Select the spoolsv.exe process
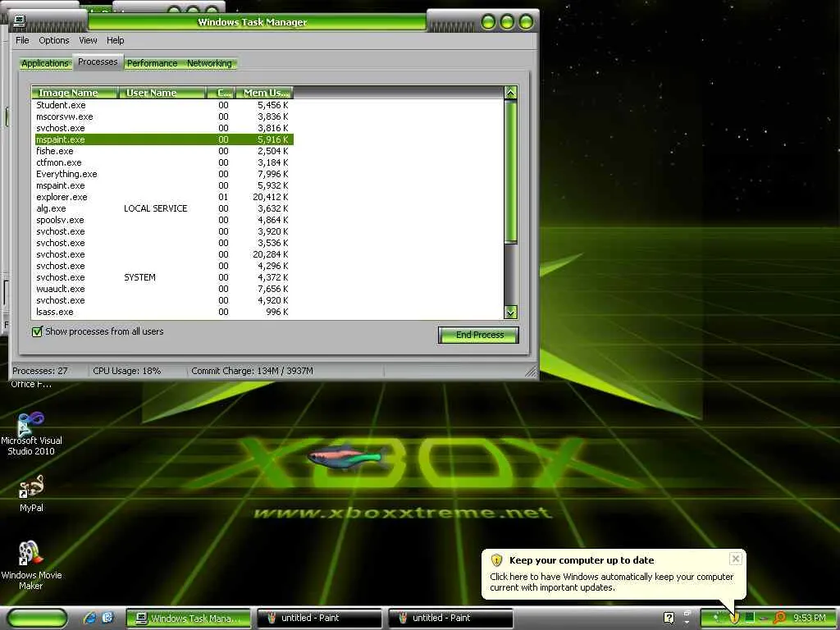Image resolution: width=840 pixels, height=630 pixels. click(x=163, y=220)
